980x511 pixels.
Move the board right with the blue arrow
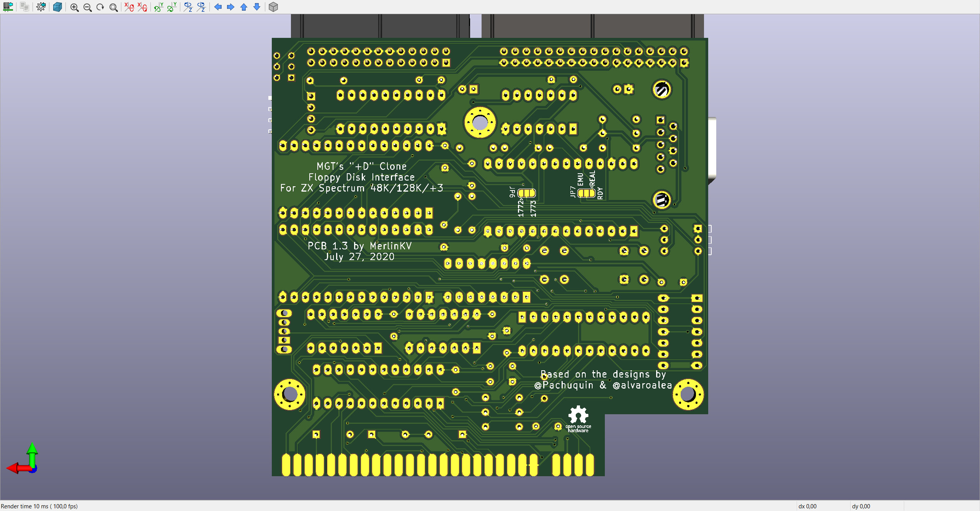[231, 7]
